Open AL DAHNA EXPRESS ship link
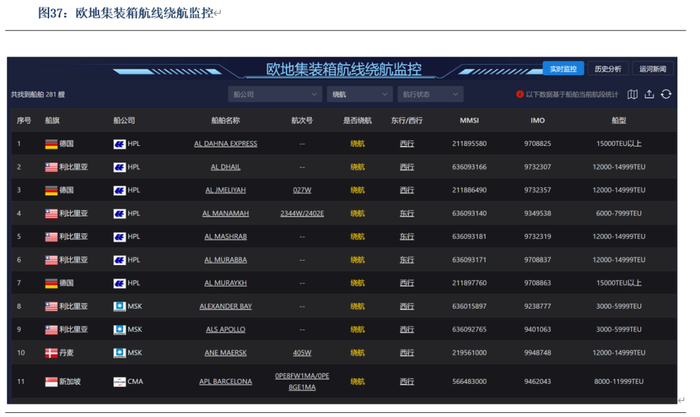 coord(225,144)
